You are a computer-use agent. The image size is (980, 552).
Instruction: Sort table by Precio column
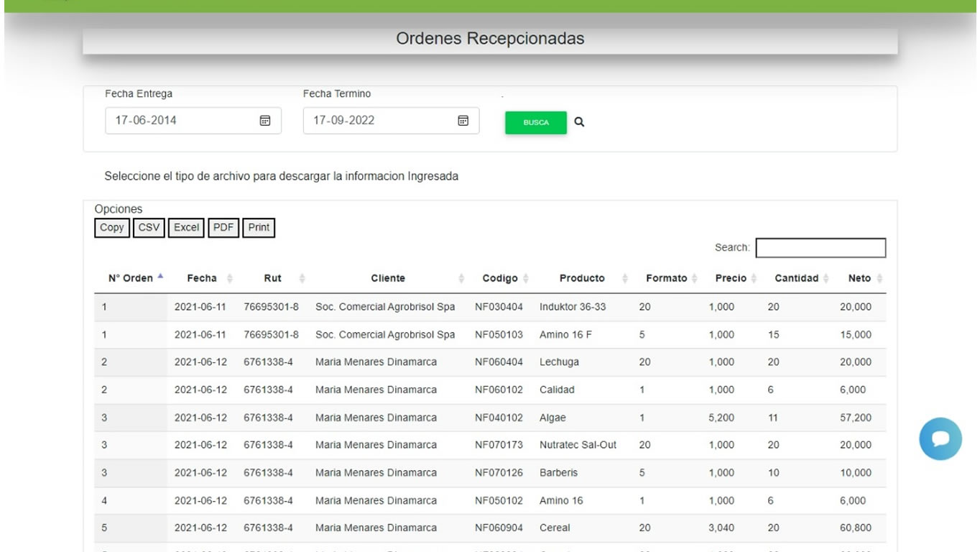click(731, 278)
